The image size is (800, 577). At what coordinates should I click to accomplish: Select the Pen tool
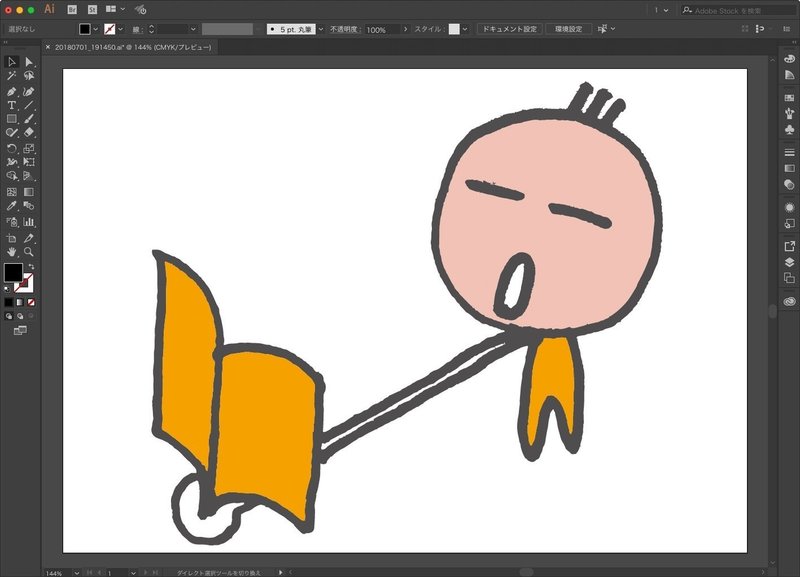11,92
